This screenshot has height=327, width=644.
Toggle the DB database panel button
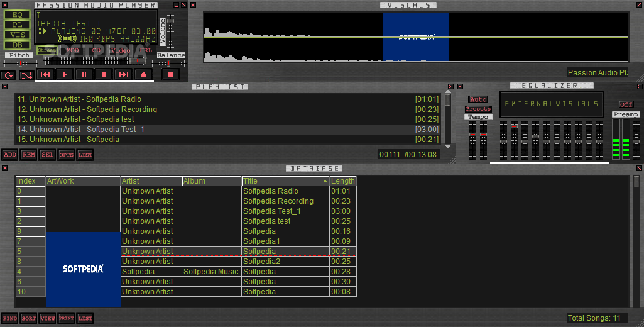coord(17,45)
